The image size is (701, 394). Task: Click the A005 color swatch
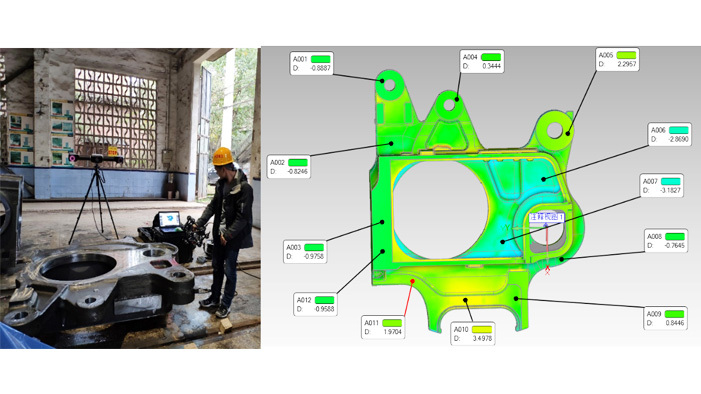click(626, 55)
